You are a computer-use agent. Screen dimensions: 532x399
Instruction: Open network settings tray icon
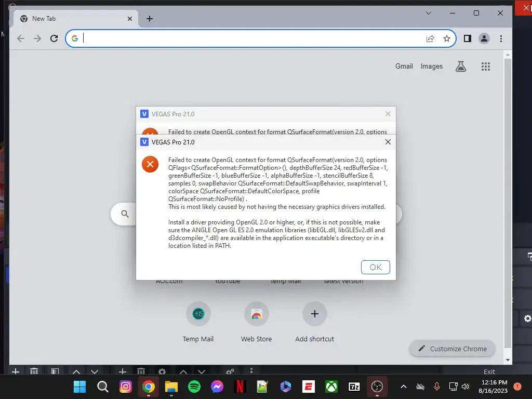(x=453, y=387)
